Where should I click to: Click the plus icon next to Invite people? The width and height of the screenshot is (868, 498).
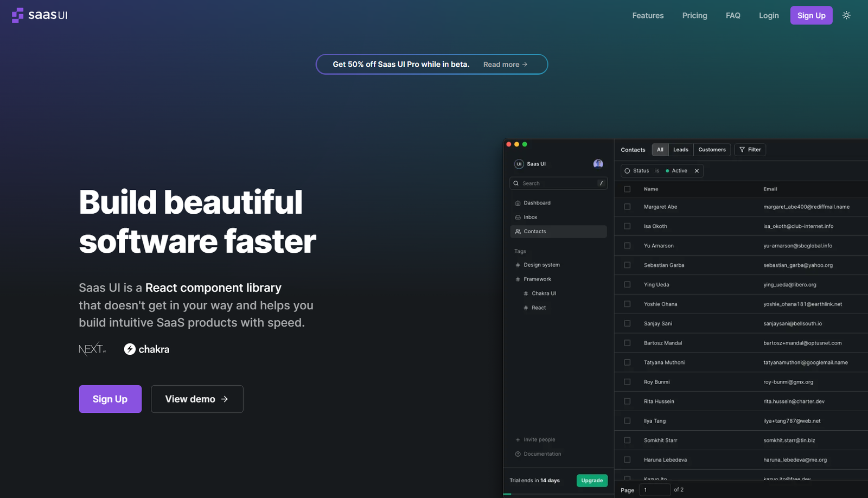(x=518, y=440)
